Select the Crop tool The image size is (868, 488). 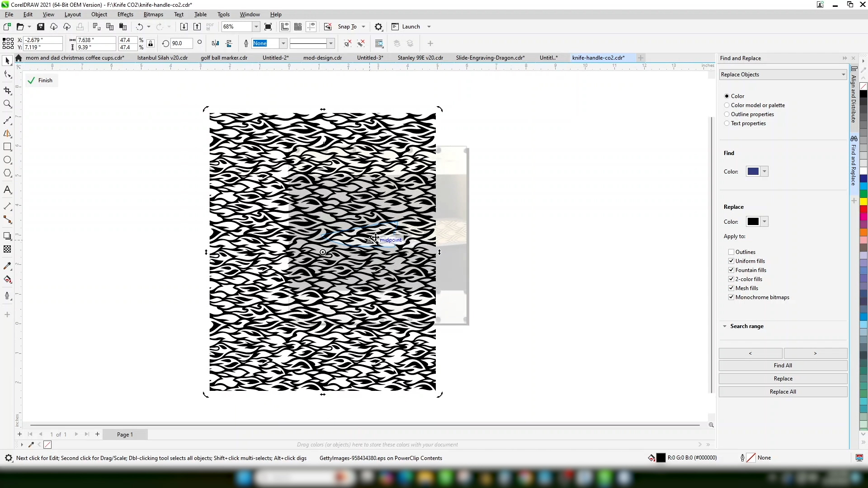(7, 91)
